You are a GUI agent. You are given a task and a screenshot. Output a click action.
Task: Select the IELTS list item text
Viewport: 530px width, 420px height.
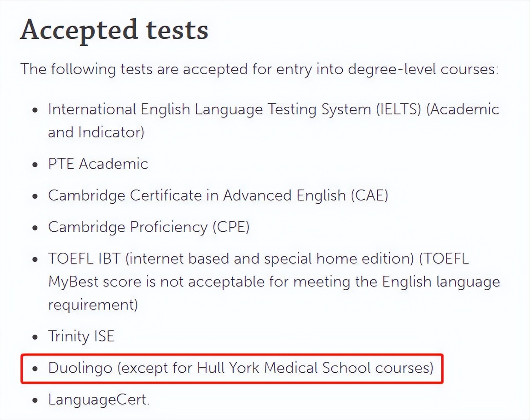tap(273, 109)
